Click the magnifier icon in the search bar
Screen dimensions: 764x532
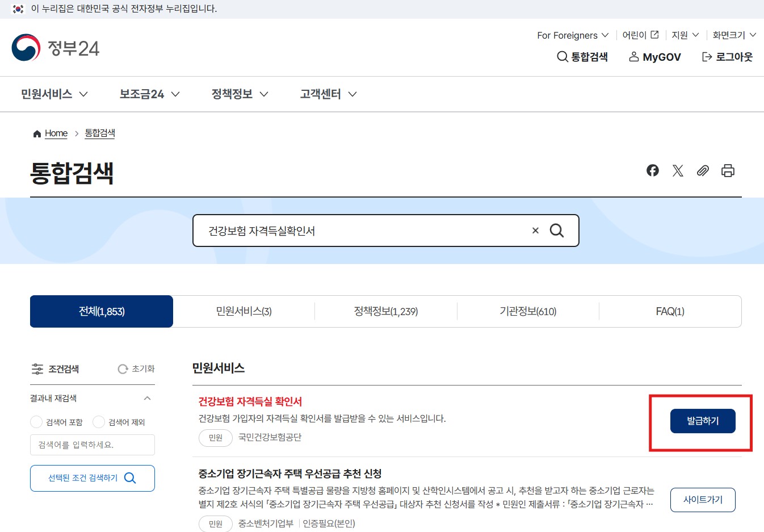click(x=556, y=230)
